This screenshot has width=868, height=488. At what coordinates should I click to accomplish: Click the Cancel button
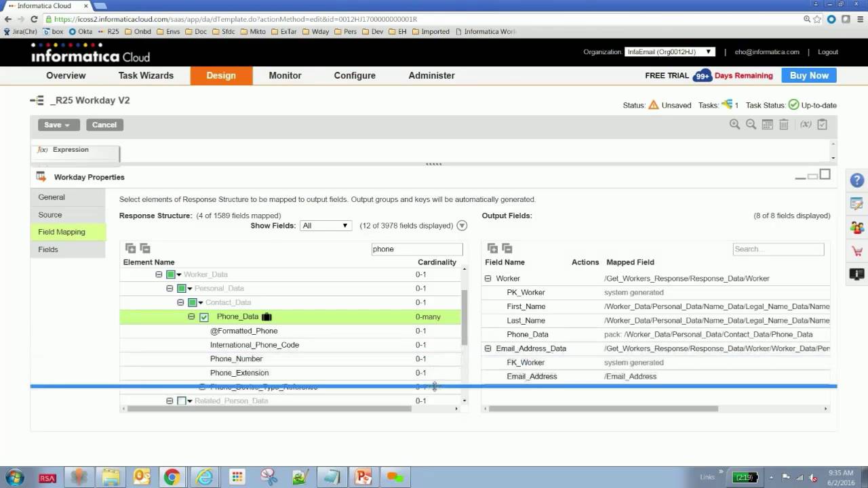click(x=104, y=125)
